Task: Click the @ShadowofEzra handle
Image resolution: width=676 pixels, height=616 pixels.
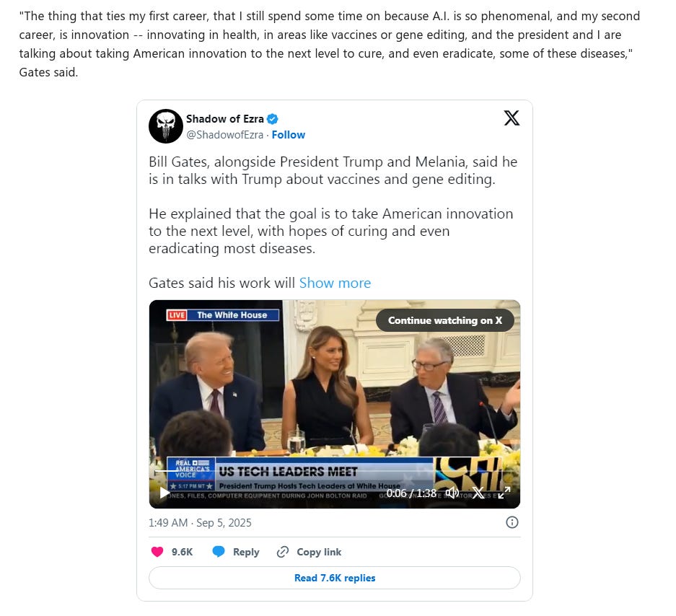Action: point(224,135)
